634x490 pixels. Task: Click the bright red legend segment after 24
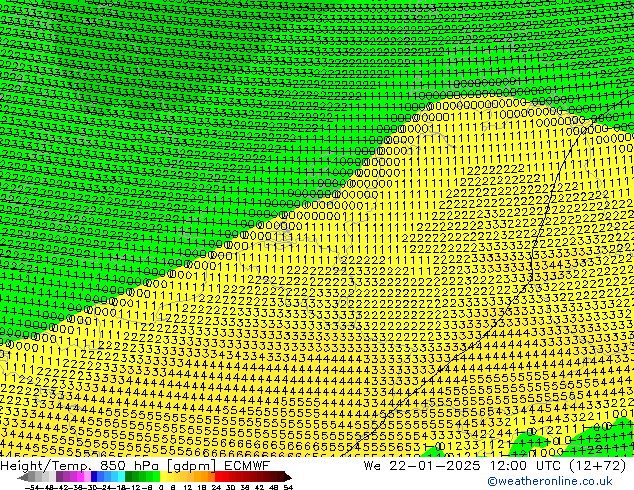pyautogui.click(x=218, y=477)
